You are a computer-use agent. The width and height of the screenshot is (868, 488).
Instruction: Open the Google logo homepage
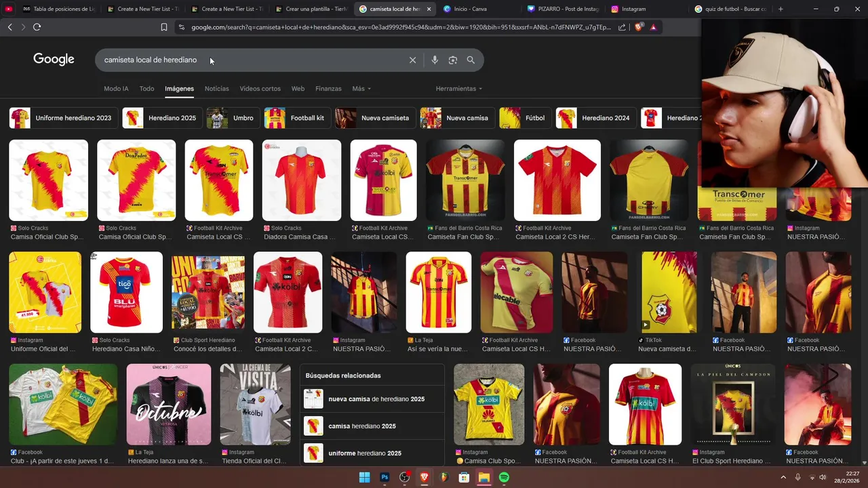click(54, 60)
